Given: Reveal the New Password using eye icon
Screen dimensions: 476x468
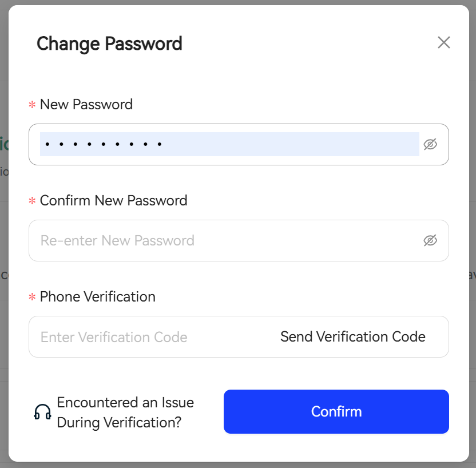Looking at the screenshot, I should pos(430,145).
